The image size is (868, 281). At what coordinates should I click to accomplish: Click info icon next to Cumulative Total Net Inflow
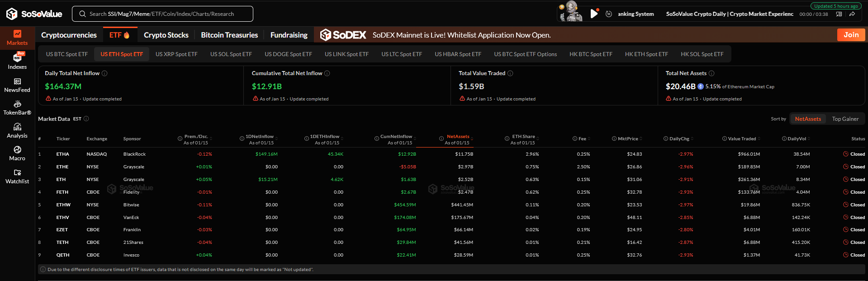[x=327, y=73]
